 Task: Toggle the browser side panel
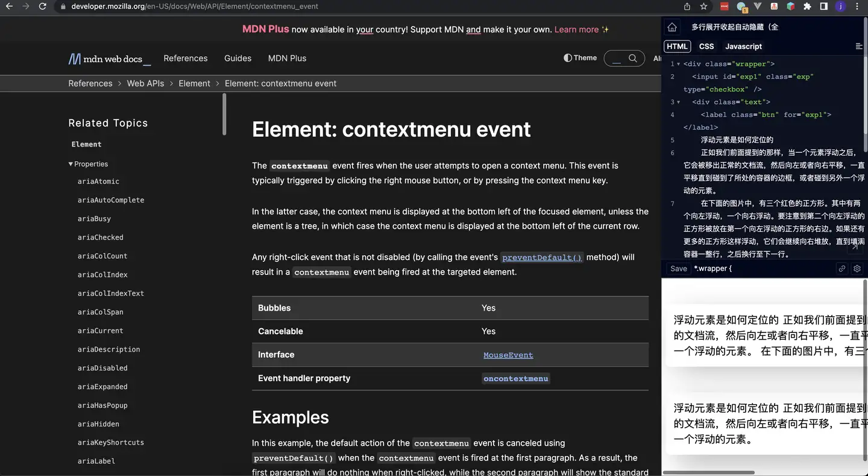(x=824, y=6)
